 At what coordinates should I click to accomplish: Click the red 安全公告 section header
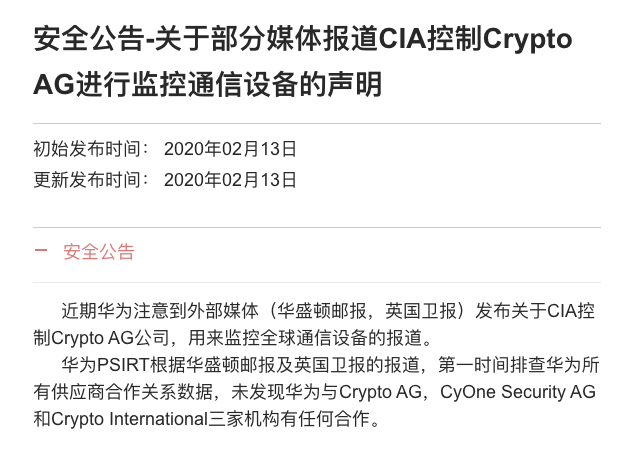(x=98, y=251)
